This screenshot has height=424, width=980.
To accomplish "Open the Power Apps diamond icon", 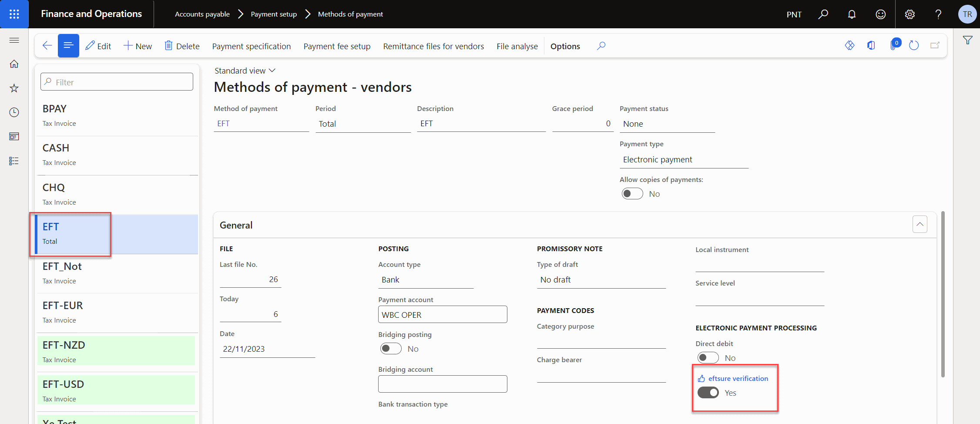I will [849, 45].
